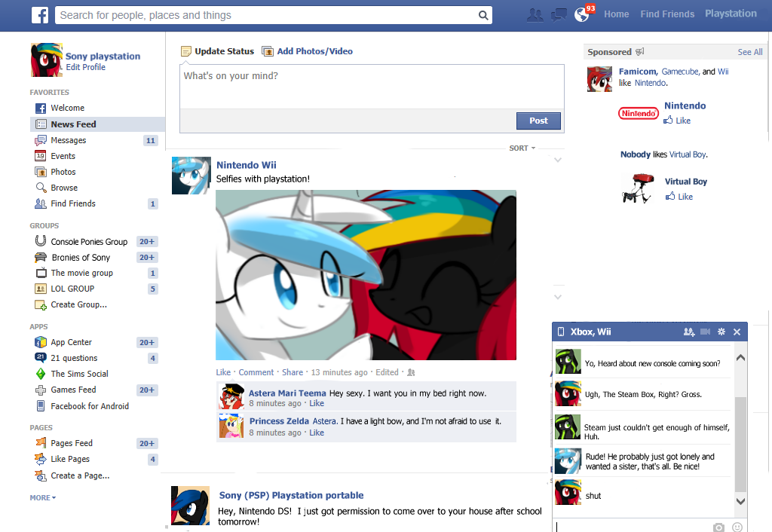Click chat scrollbar up arrow
772x532 pixels.
(x=740, y=358)
